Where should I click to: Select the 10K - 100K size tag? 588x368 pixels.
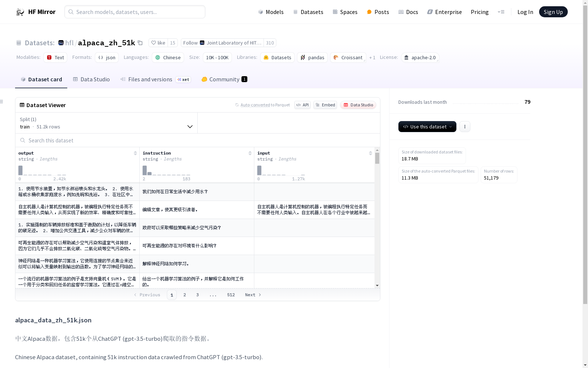point(217,57)
